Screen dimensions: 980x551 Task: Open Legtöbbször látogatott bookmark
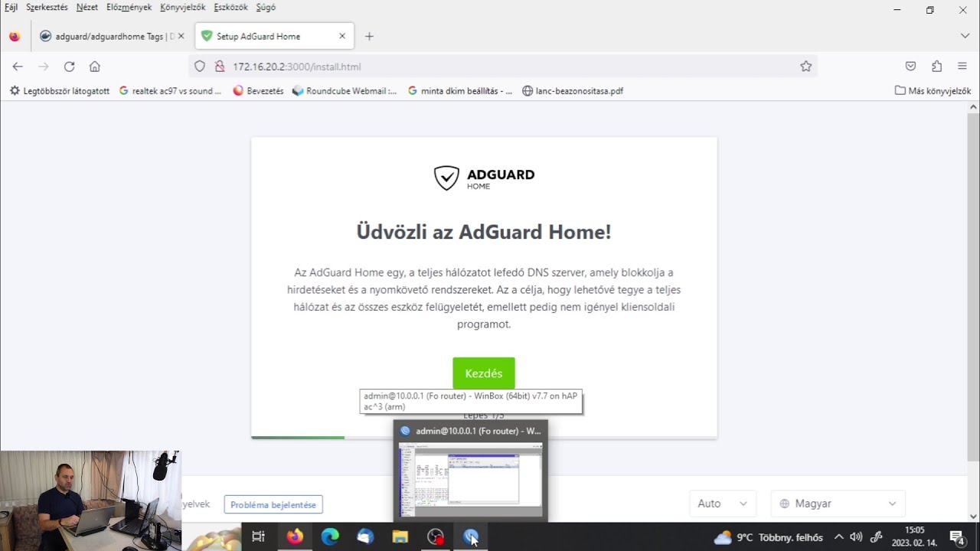[60, 90]
